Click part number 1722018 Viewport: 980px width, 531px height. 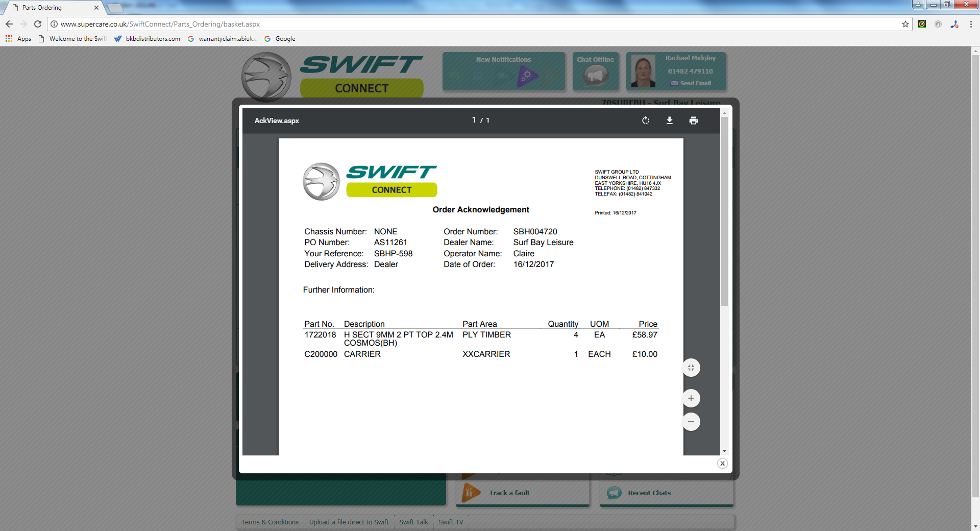[320, 335]
